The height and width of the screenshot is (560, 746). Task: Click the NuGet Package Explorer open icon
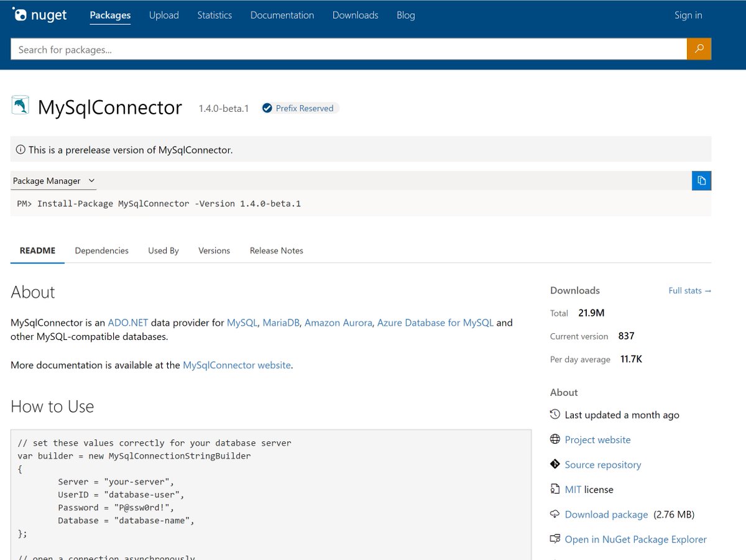[555, 539]
